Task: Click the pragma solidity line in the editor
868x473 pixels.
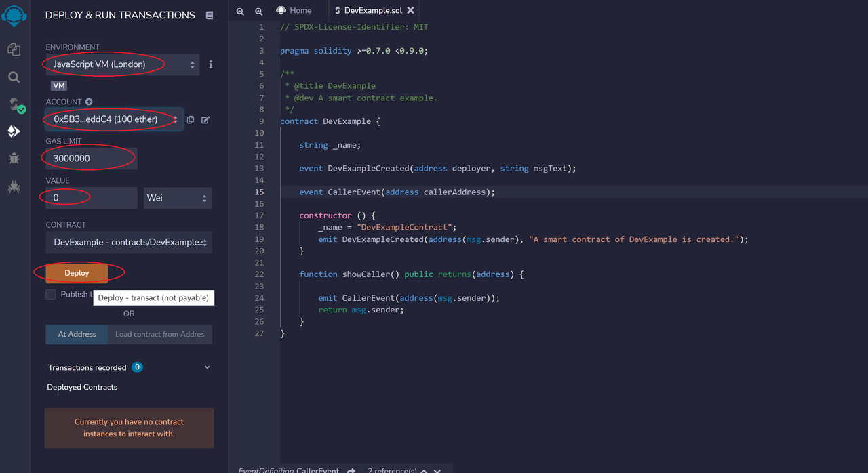Action: click(354, 51)
